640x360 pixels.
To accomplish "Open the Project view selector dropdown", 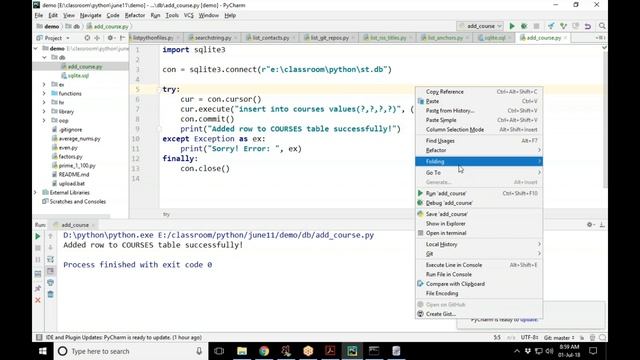I will point(53,38).
